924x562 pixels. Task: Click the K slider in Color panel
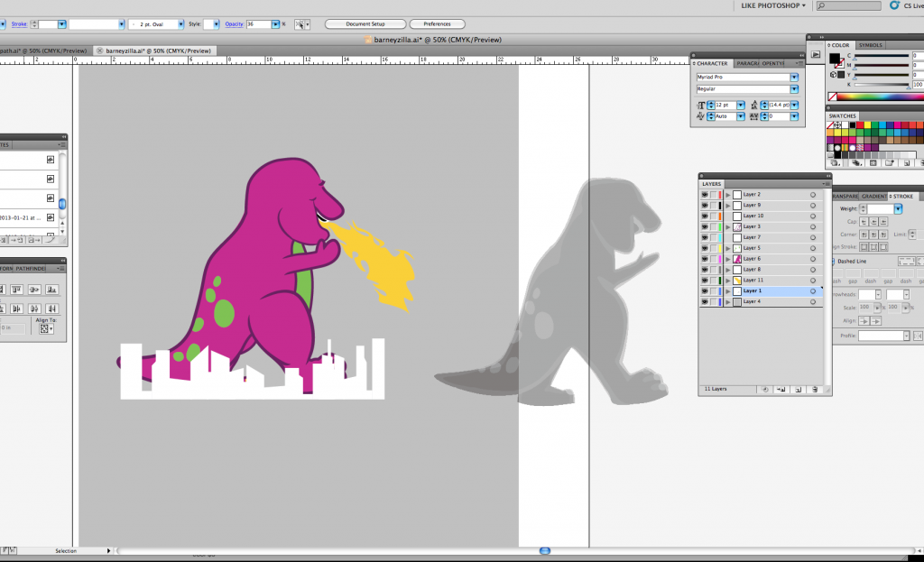881,84
